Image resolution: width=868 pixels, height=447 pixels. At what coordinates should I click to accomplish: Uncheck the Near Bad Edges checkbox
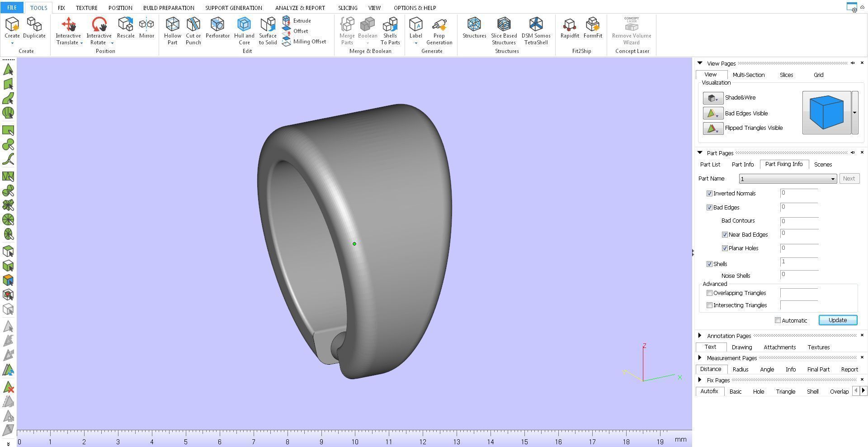click(725, 235)
